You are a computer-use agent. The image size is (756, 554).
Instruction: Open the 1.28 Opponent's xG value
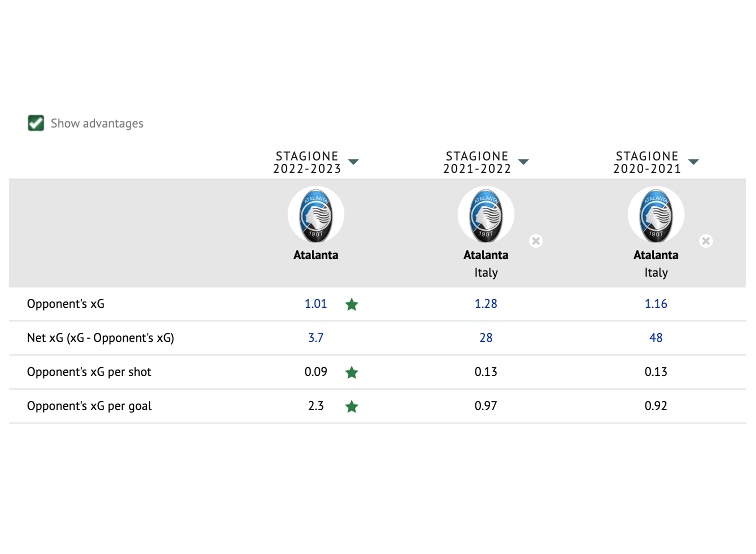486,304
